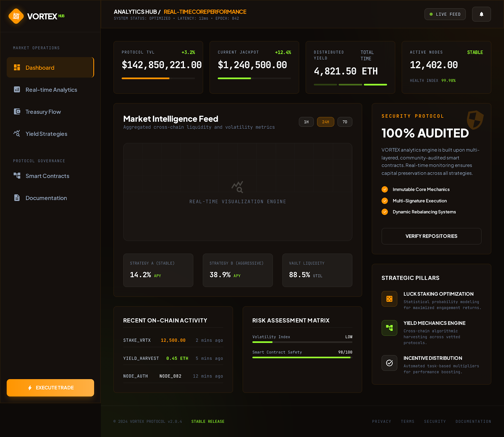Toggle the Dynamic Rebalancing Systems checkmark

(x=385, y=212)
